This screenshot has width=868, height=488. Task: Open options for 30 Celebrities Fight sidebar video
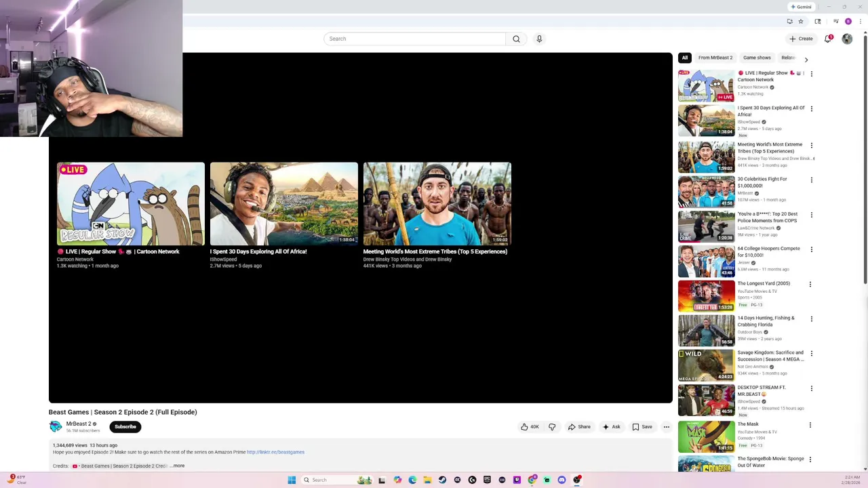coord(812,180)
